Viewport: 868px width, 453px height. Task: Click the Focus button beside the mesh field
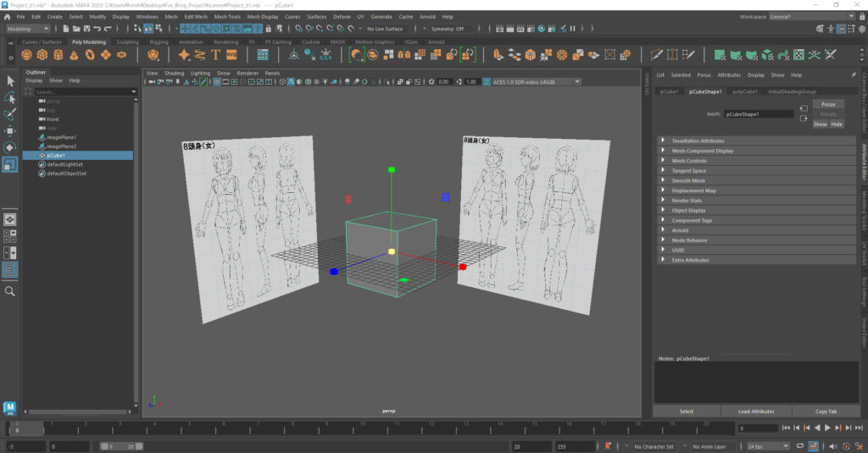point(828,104)
